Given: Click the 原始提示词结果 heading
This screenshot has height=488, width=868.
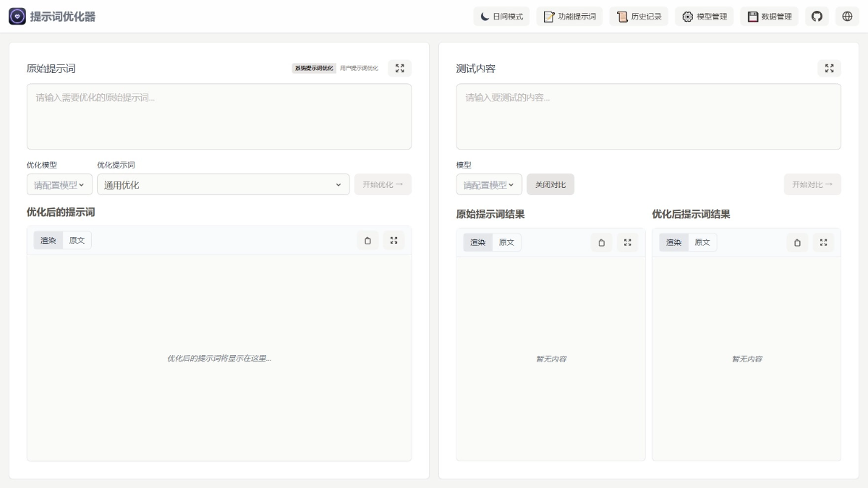Looking at the screenshot, I should 490,215.
